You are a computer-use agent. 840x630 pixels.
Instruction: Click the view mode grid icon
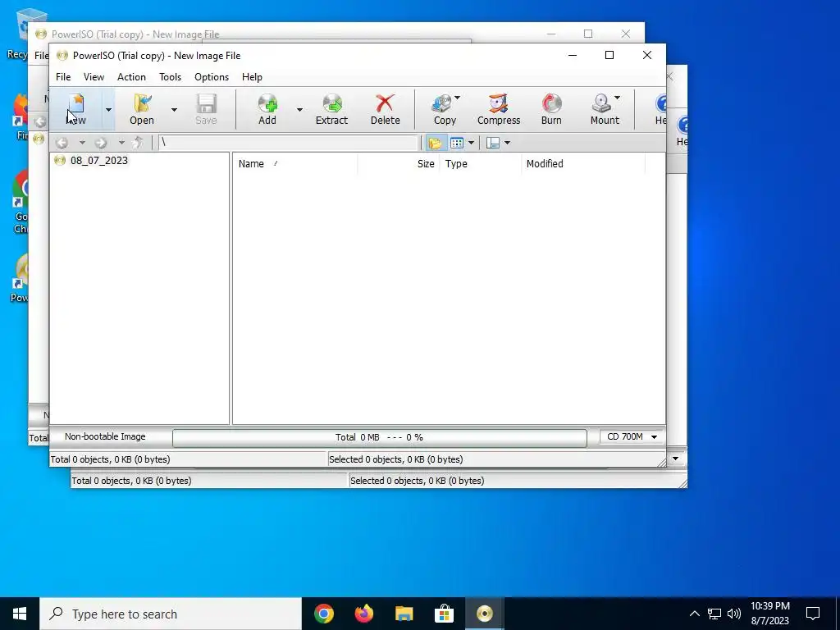[x=456, y=143]
